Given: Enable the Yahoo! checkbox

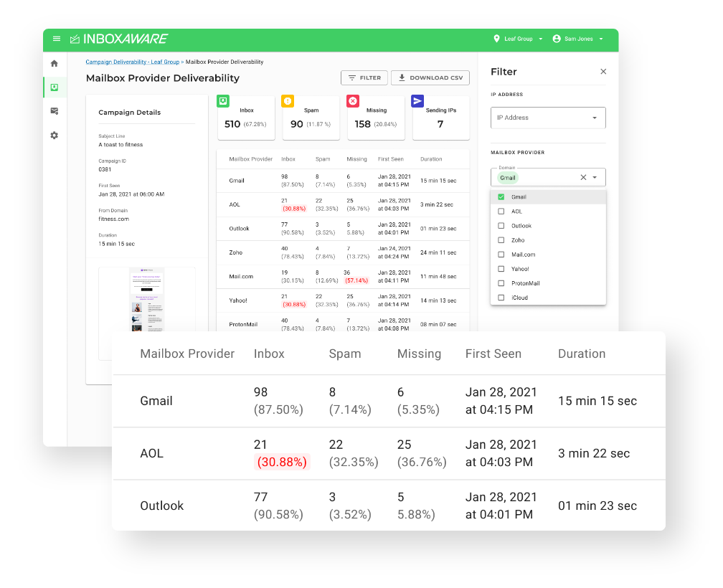Looking at the screenshot, I should pos(501,269).
